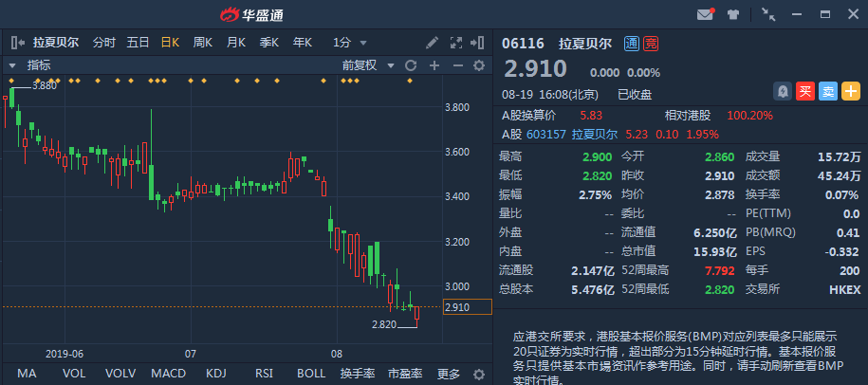Expand the chart to fullscreen

[455, 42]
